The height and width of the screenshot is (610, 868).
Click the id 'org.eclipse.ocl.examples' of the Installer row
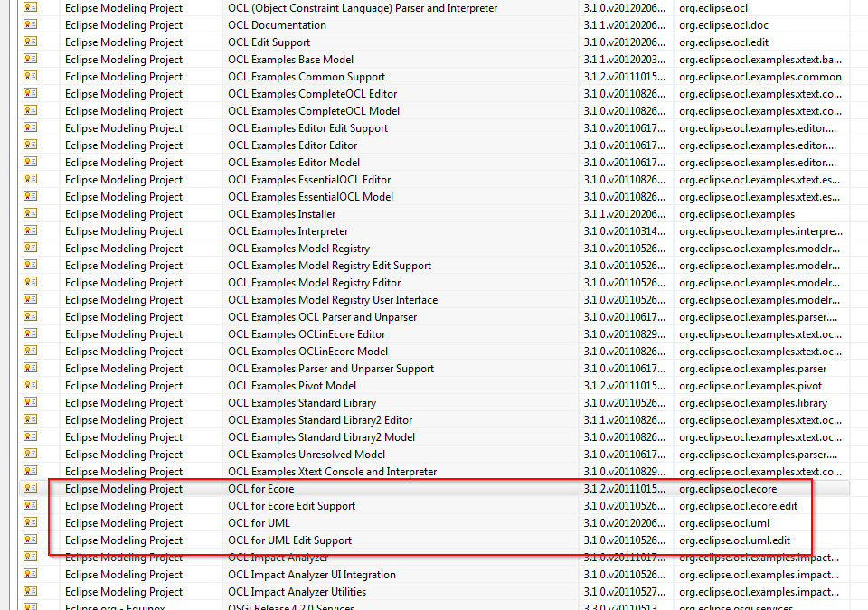coord(737,214)
